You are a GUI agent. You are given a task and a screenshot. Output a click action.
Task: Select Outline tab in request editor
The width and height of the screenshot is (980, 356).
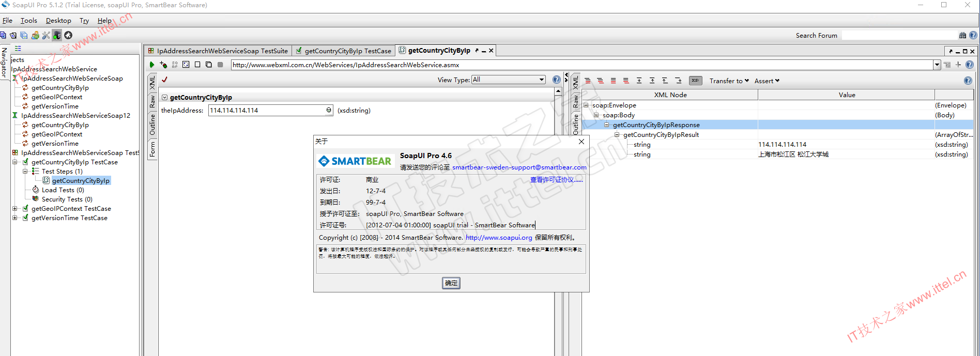(x=152, y=125)
